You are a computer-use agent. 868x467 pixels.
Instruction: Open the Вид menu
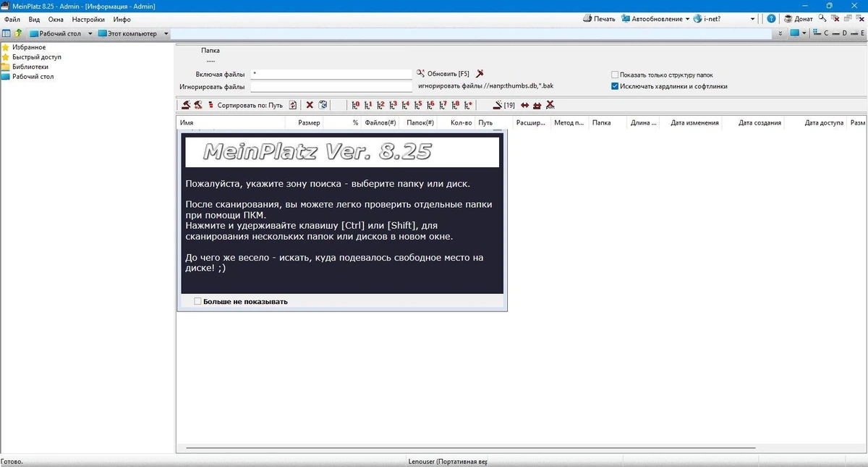pyautogui.click(x=34, y=19)
